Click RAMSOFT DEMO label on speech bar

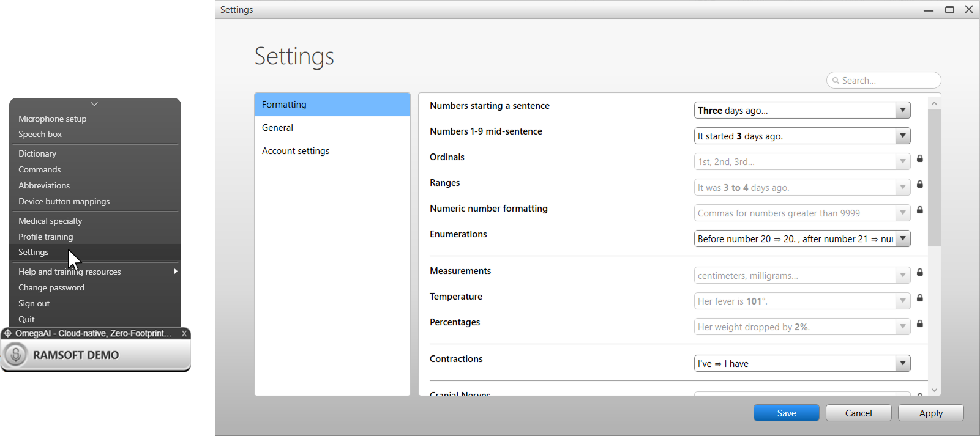point(76,355)
